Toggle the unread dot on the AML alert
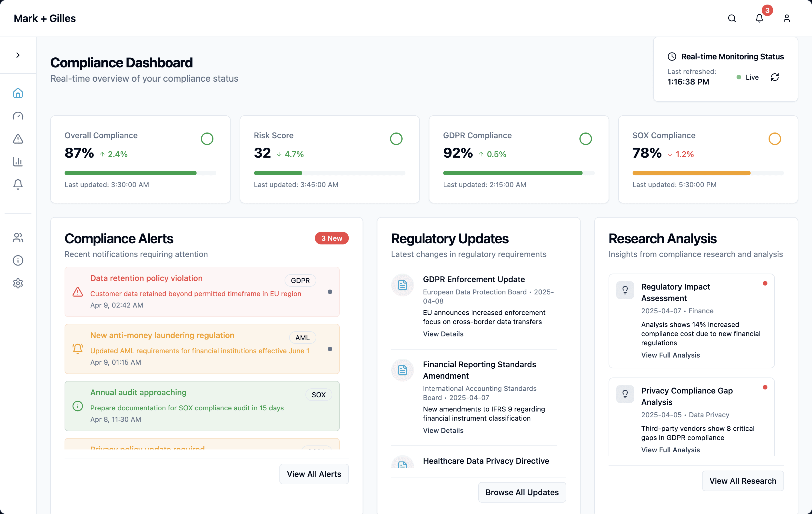This screenshot has width=812, height=514. 330,349
